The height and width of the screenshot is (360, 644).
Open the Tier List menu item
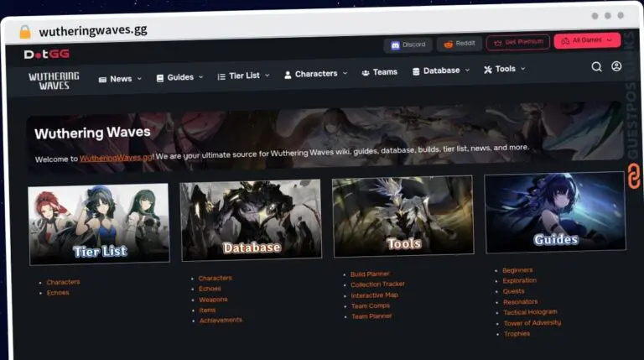[x=243, y=76]
